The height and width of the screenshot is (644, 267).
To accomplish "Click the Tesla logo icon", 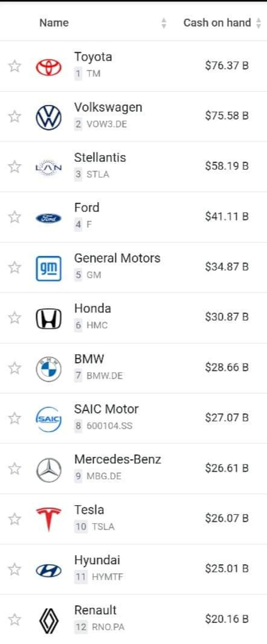I will (48, 519).
